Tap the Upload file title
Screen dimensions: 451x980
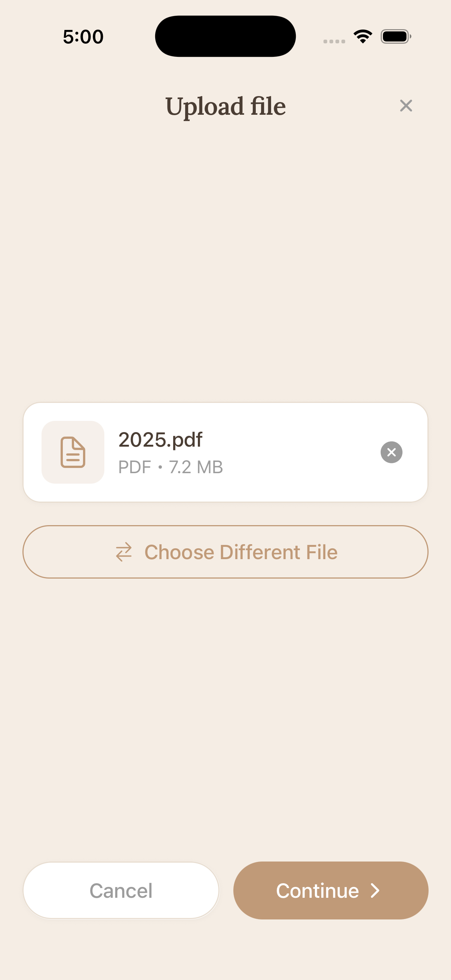pos(225,106)
